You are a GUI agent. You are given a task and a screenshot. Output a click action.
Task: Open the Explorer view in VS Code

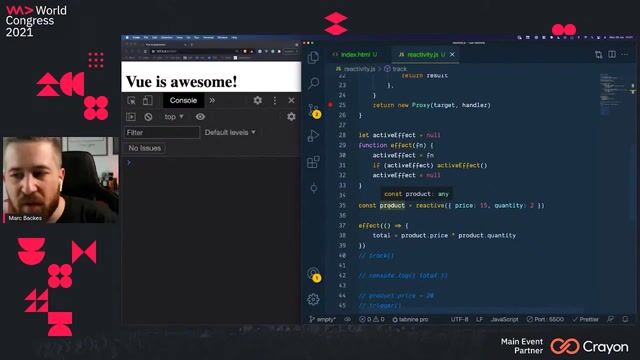click(x=313, y=58)
